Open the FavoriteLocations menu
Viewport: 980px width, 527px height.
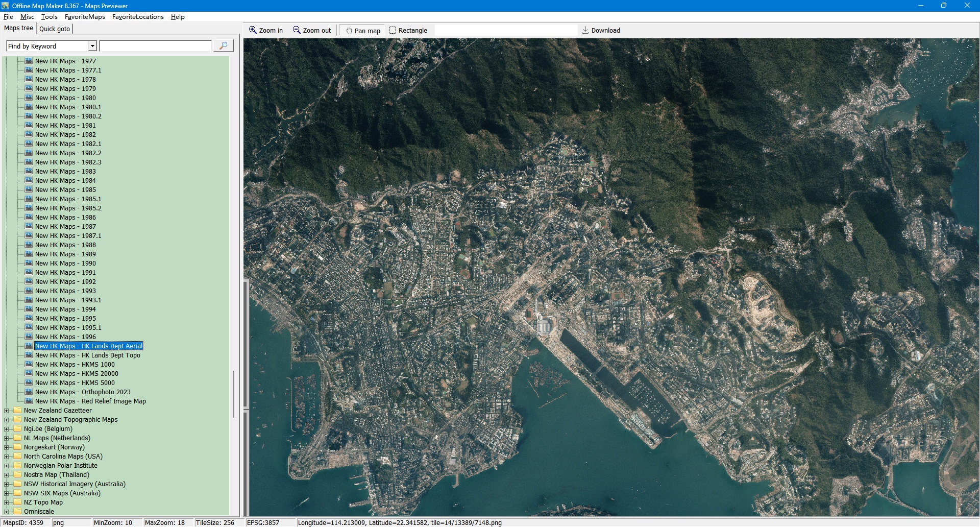pyautogui.click(x=138, y=17)
